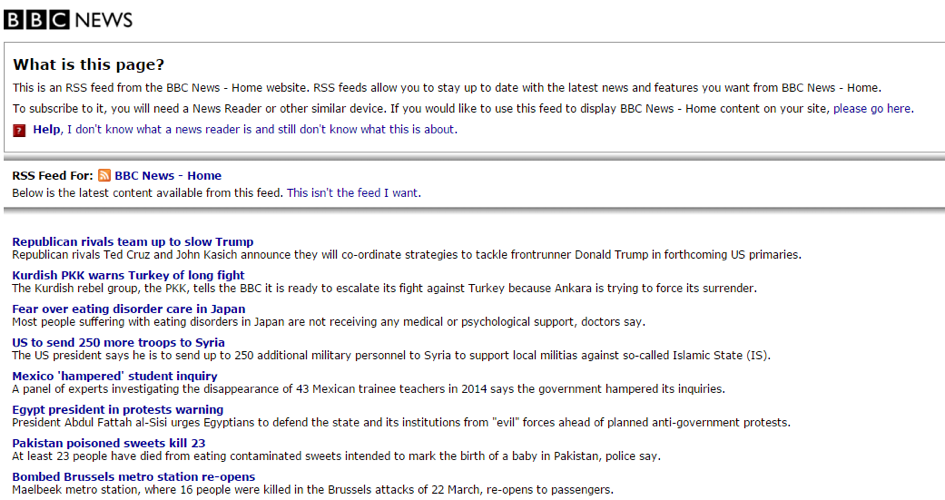
Task: Click the Kurdish rebel group PKK summary text
Action: point(385,288)
